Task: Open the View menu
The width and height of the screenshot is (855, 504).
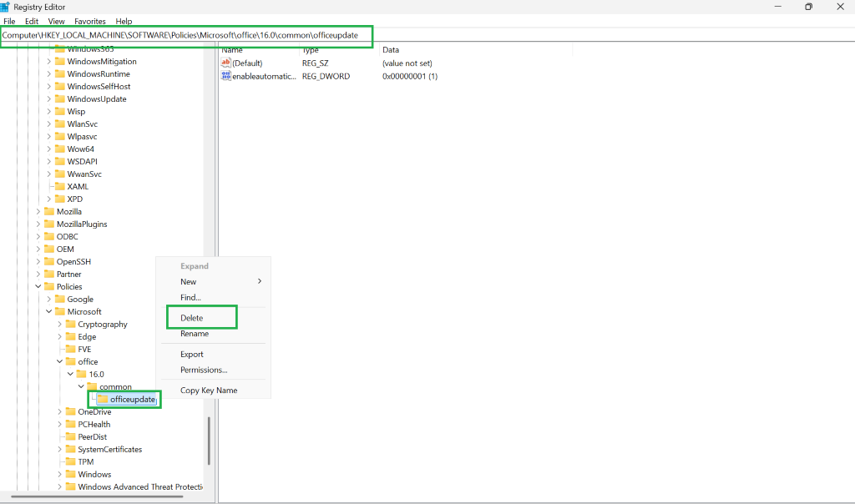Action: [56, 21]
